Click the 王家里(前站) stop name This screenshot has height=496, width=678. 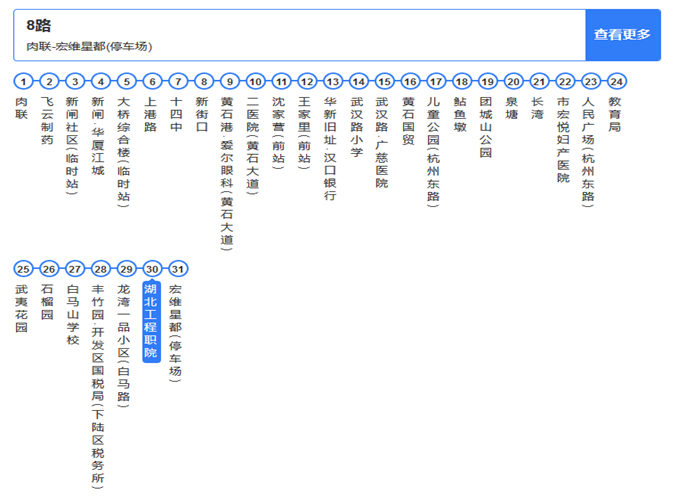point(304,133)
